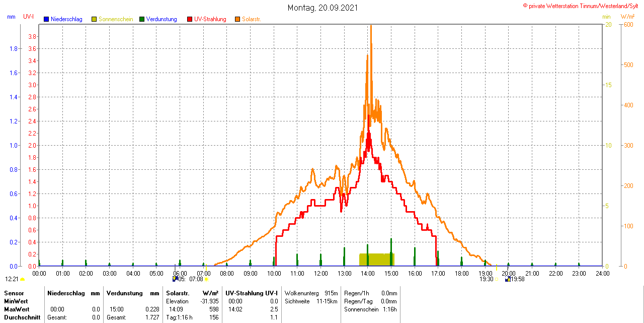Image resolution: width=644 pixels, height=323 pixels.
Task: Click the UV-I axis unit label
Action: click(29, 17)
